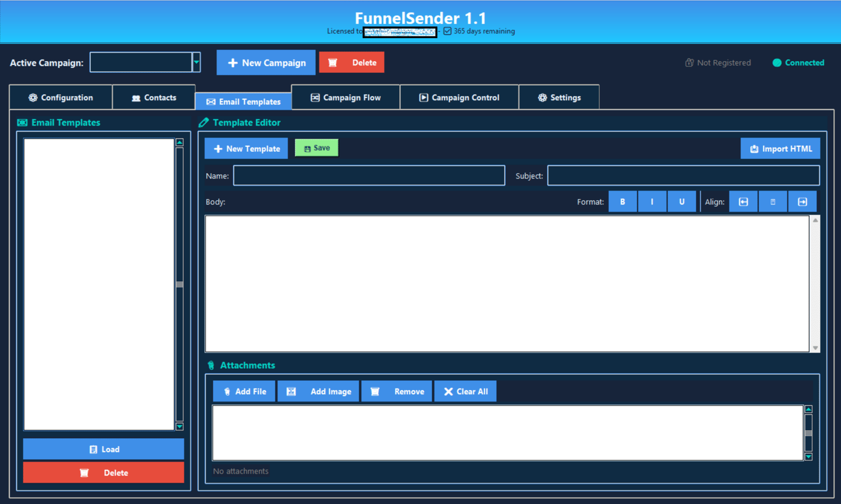
Task: Click the attachments list scroll-down arrow
Action: (808, 456)
